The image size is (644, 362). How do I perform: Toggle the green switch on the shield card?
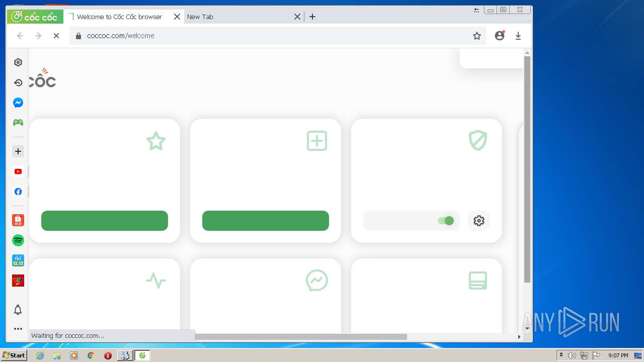click(446, 221)
